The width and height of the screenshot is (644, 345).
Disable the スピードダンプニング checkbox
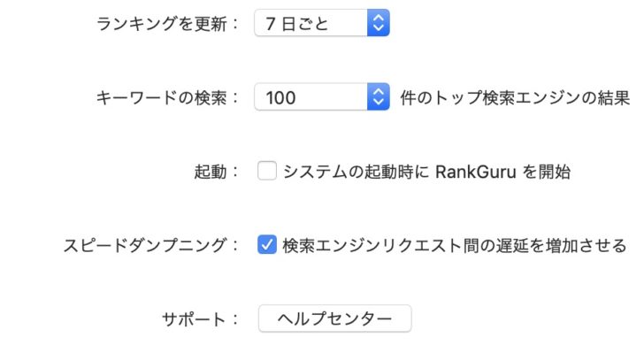coord(267,245)
